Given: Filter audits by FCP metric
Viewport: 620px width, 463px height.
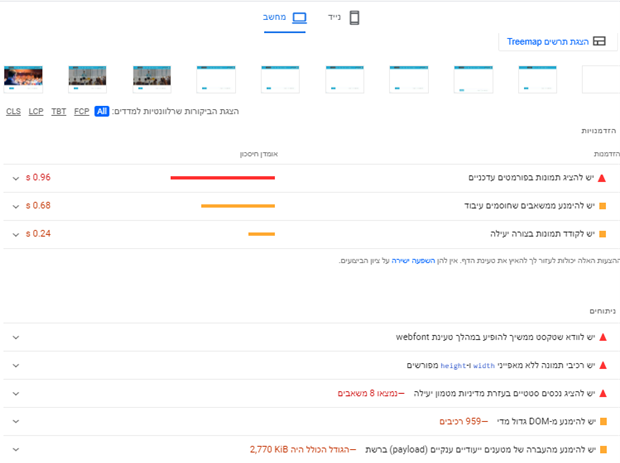Looking at the screenshot, I should [x=82, y=111].
